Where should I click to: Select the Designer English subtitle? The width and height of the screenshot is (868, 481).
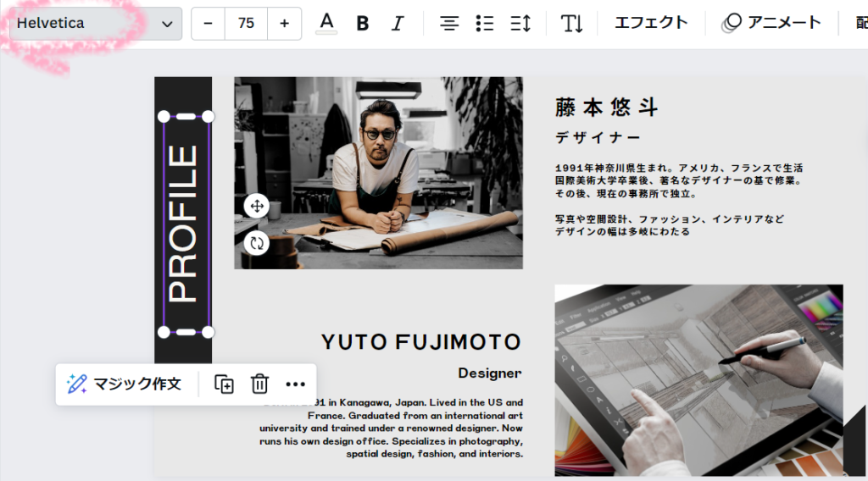coord(490,373)
